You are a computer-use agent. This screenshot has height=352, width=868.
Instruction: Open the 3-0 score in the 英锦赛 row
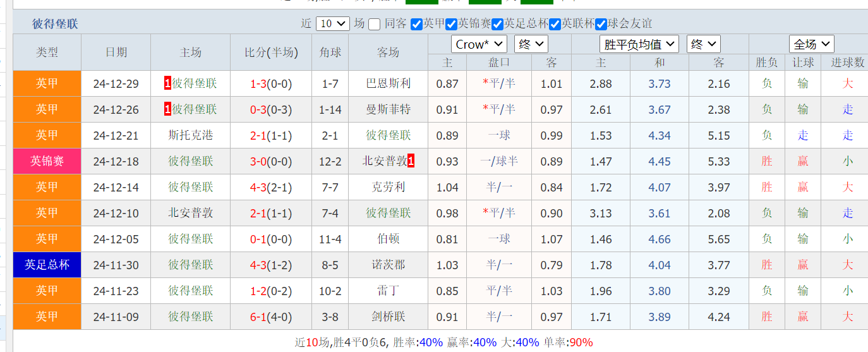(258, 161)
